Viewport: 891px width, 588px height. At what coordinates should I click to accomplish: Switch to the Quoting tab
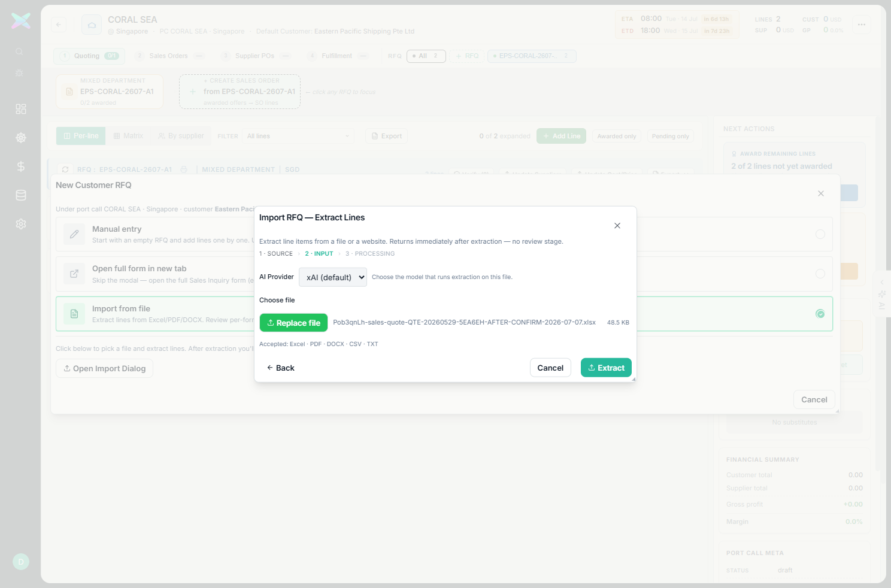point(89,56)
